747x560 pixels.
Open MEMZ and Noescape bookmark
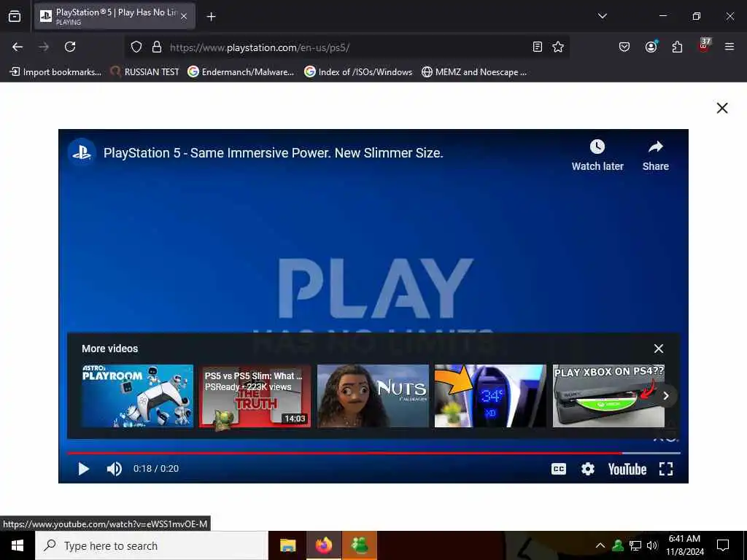pos(474,72)
